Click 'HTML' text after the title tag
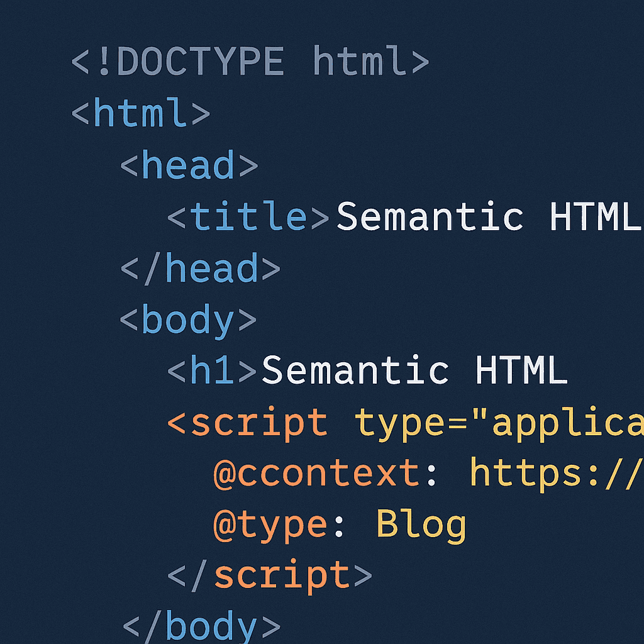The image size is (644, 644). click(594, 217)
